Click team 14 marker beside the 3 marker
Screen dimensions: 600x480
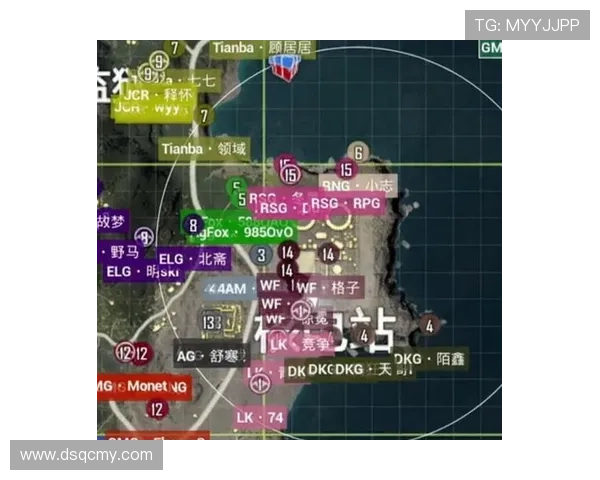point(287,252)
